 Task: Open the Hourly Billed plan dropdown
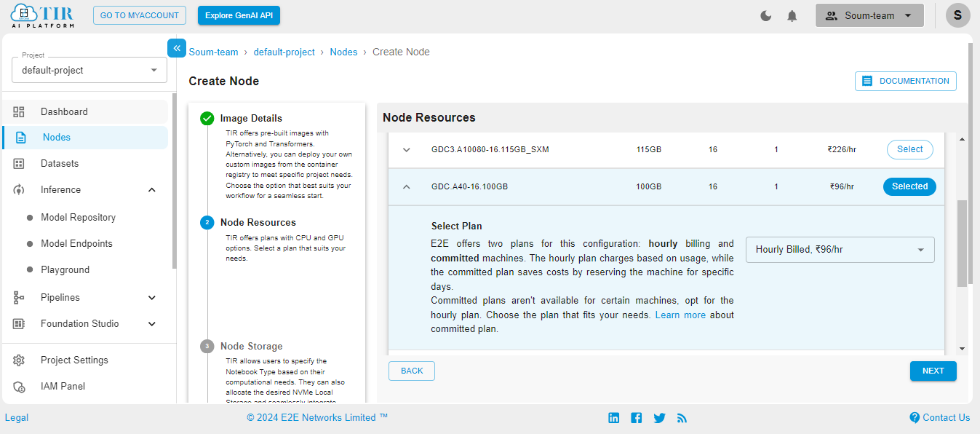pos(840,250)
